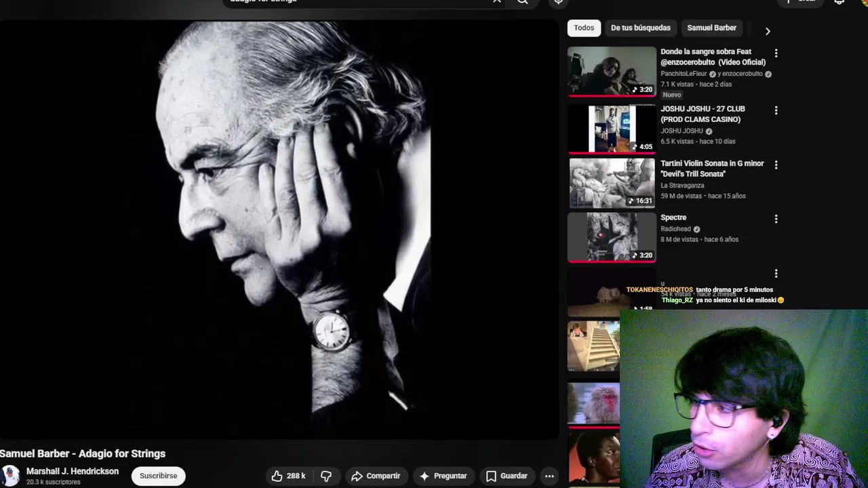Open options menu for JOSHU JOSHU - 27 CLUB
This screenshot has height=488, width=868.
coord(776,110)
